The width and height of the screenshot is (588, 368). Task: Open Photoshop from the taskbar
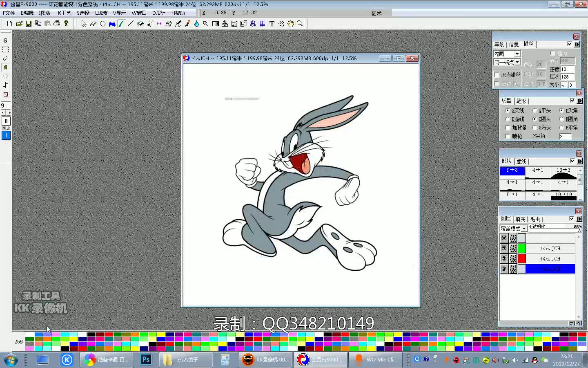[146, 360]
